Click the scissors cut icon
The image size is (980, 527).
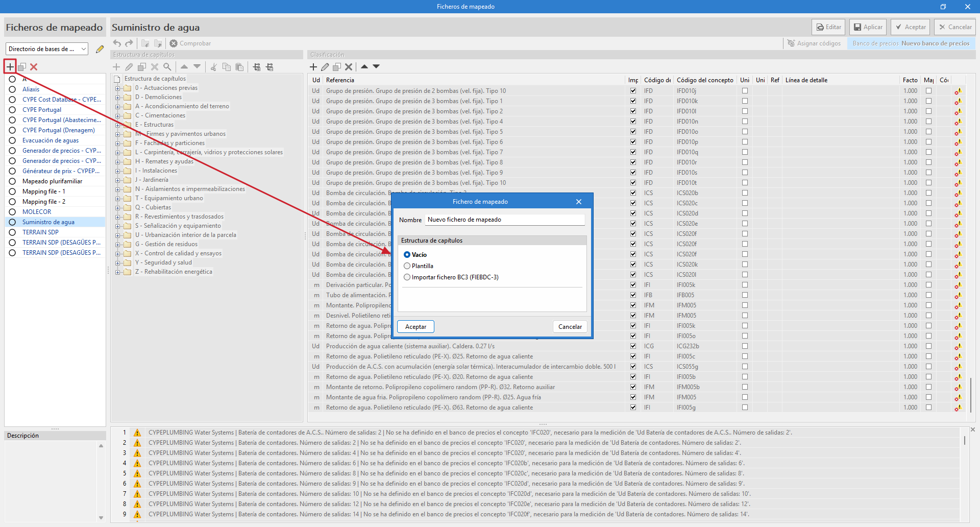pos(214,67)
